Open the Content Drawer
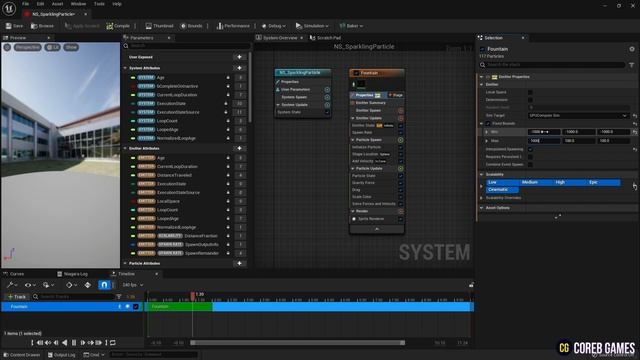The width and height of the screenshot is (640, 360). coord(22,355)
